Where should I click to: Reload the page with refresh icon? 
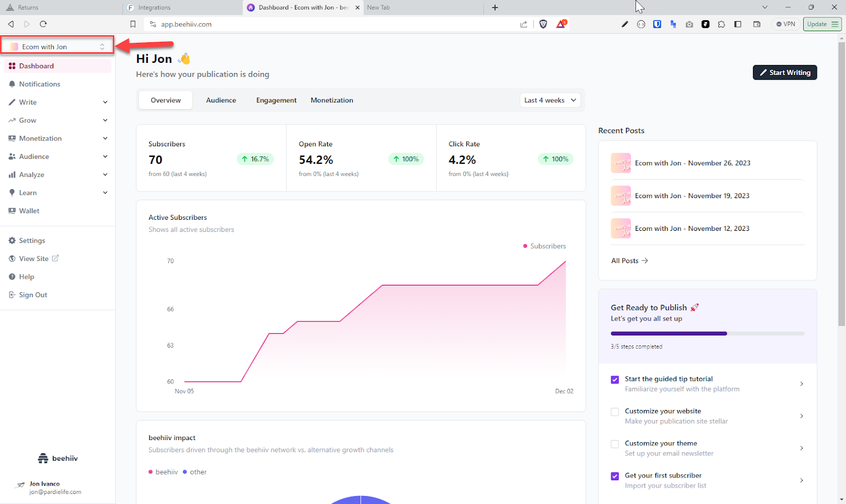coord(43,24)
